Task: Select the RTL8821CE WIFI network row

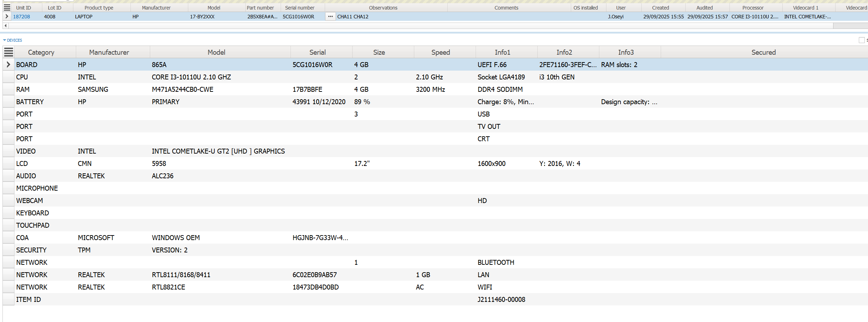Action: [168, 287]
